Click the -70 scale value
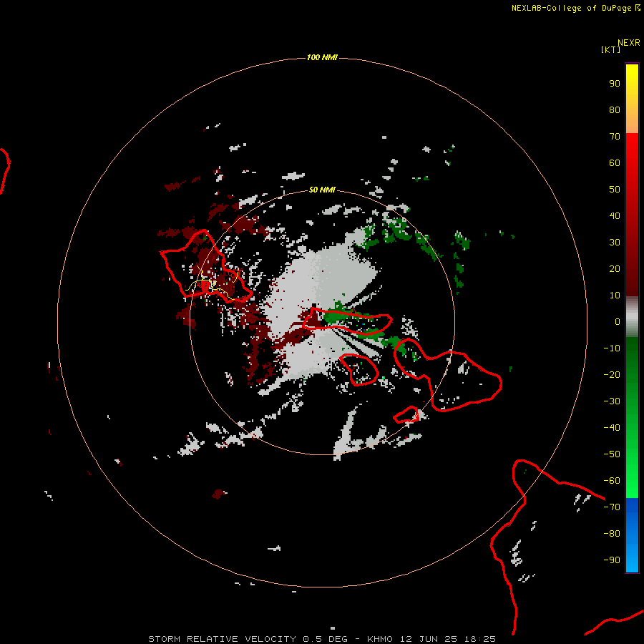This screenshot has width=644, height=644. pos(612,507)
